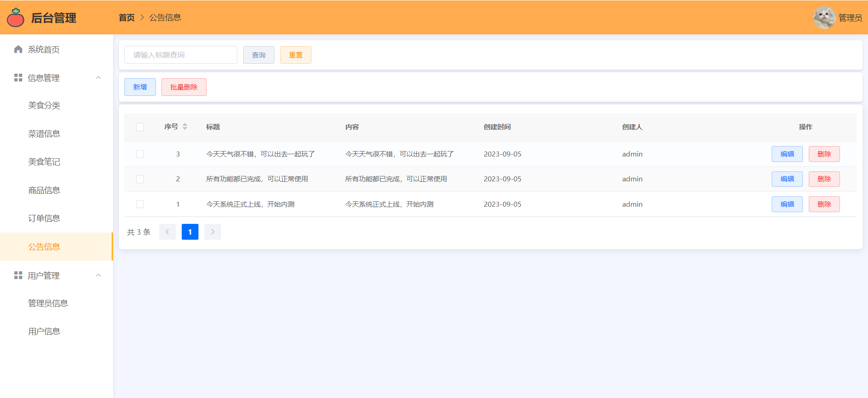Click the 内容 column header
This screenshot has height=398, width=868.
(352, 127)
